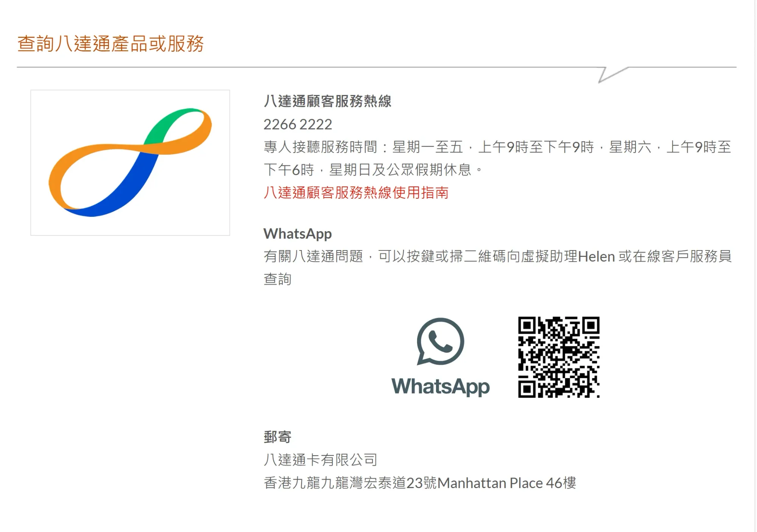Click the service hours paragraph text

tap(497, 158)
